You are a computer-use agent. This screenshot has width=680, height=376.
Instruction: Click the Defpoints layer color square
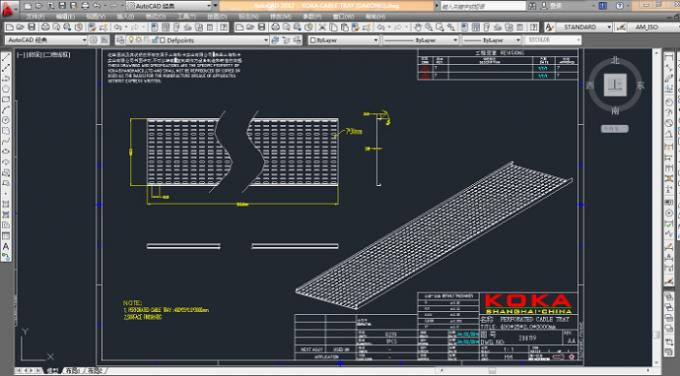tap(162, 40)
